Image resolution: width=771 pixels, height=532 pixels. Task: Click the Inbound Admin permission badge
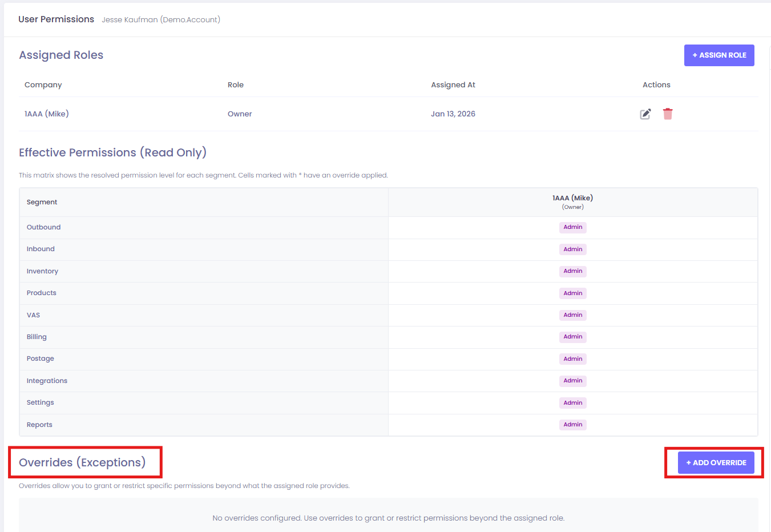572,249
